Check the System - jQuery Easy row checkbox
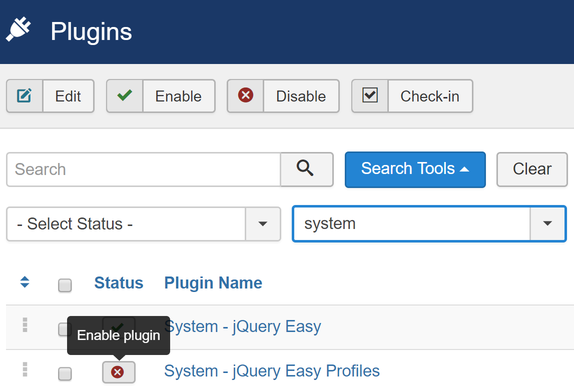Screen dimensions: 574x388 tap(63, 329)
